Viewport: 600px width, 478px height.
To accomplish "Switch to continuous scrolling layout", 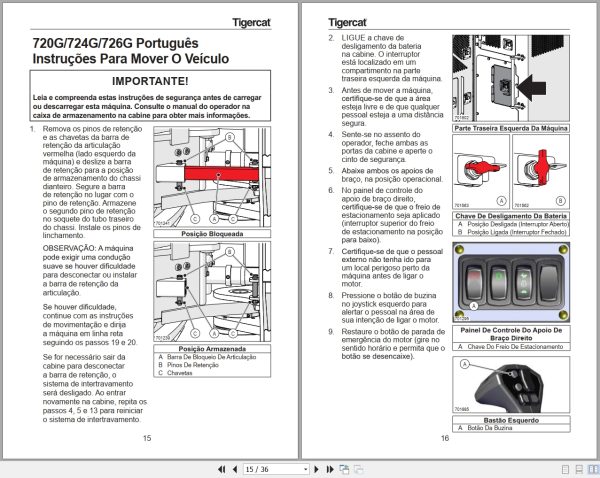I will point(579,470).
